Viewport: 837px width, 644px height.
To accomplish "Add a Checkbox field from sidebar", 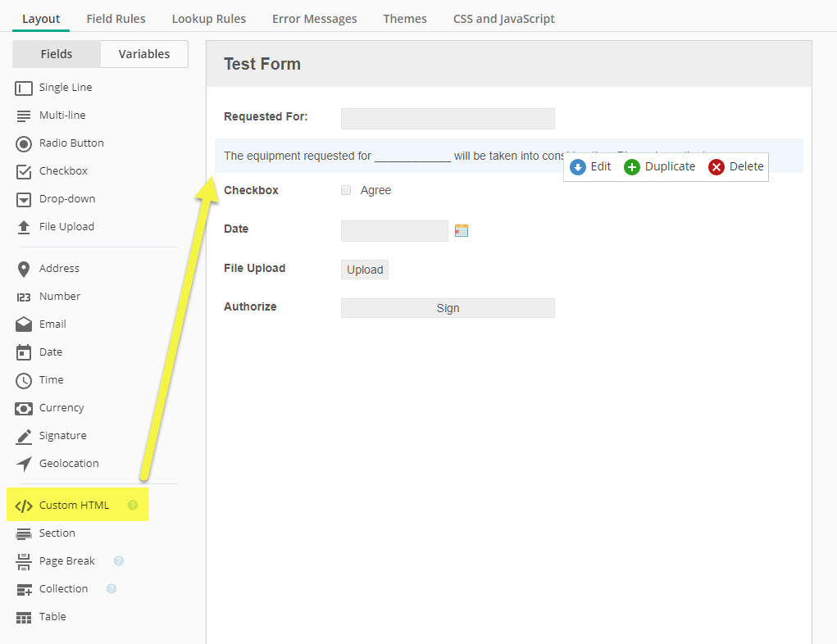I will (x=62, y=171).
